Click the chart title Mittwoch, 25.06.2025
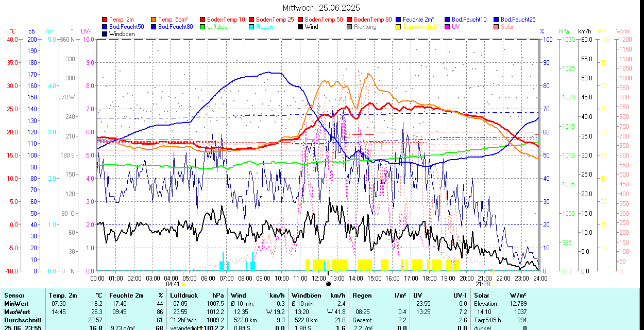Viewport: 644px width, 330px height. (x=321, y=8)
